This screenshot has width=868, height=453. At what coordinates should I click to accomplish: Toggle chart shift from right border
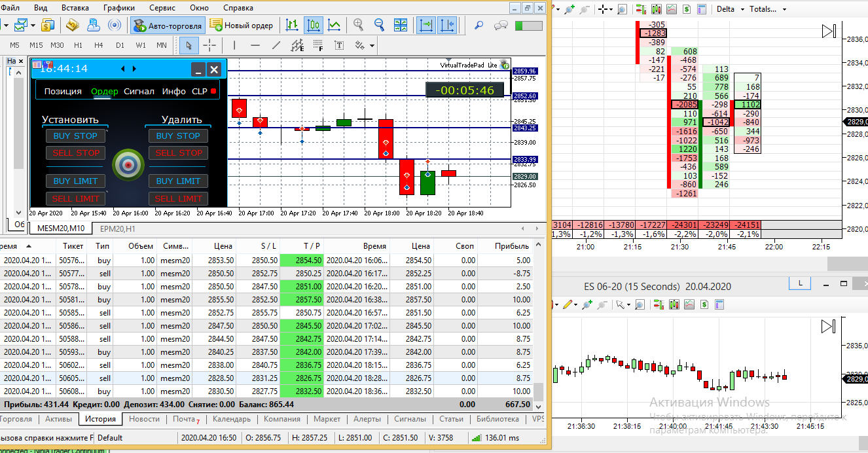[447, 26]
